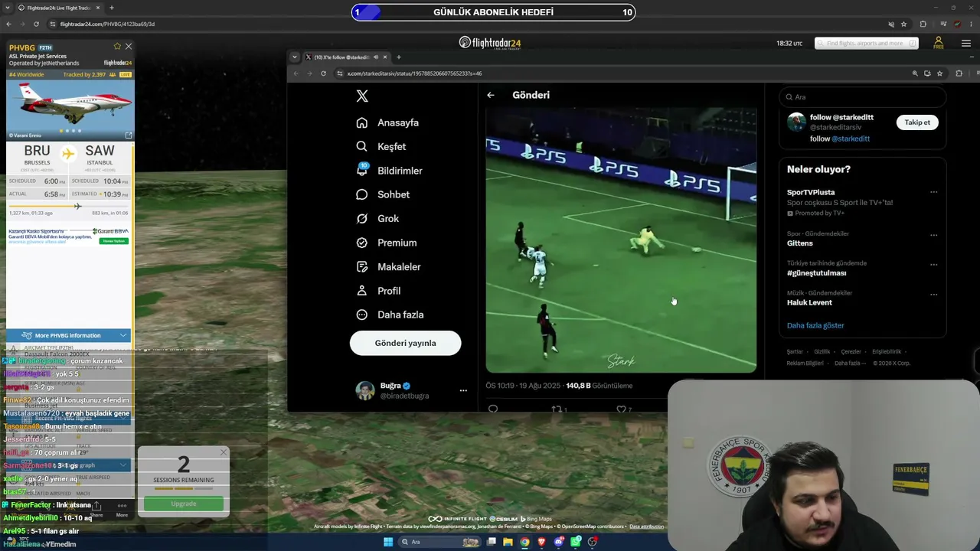The width and height of the screenshot is (980, 551).
Task: Select the X'te follow @starkeditt tab
Action: point(342,57)
